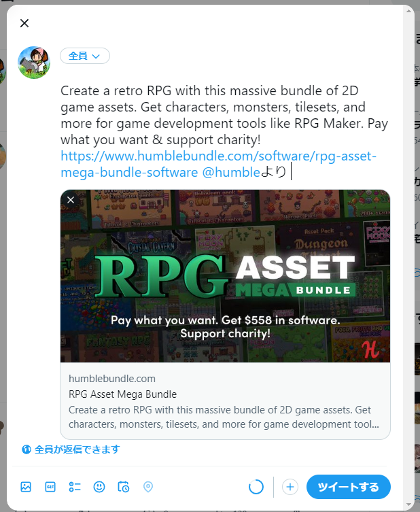Open the GIF picker
The image size is (420, 512).
(50, 487)
